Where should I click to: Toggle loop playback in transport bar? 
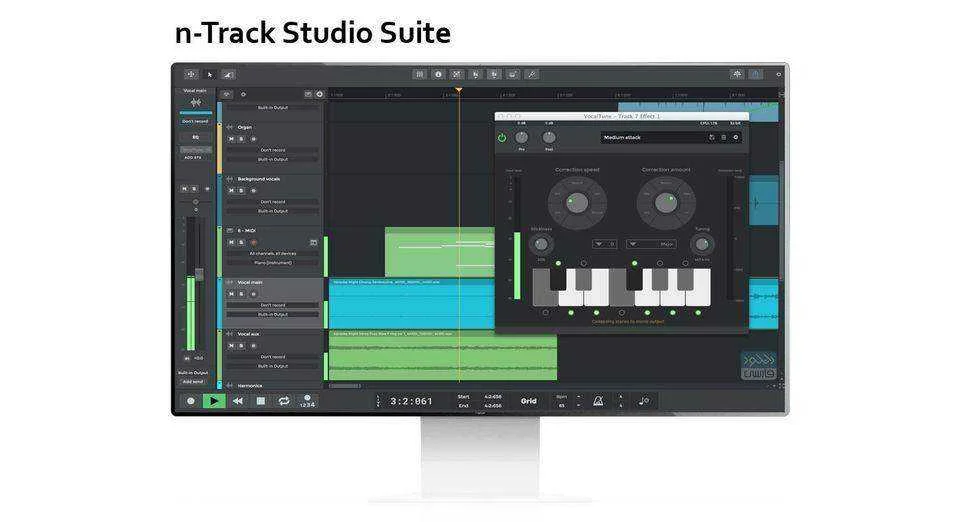[283, 401]
